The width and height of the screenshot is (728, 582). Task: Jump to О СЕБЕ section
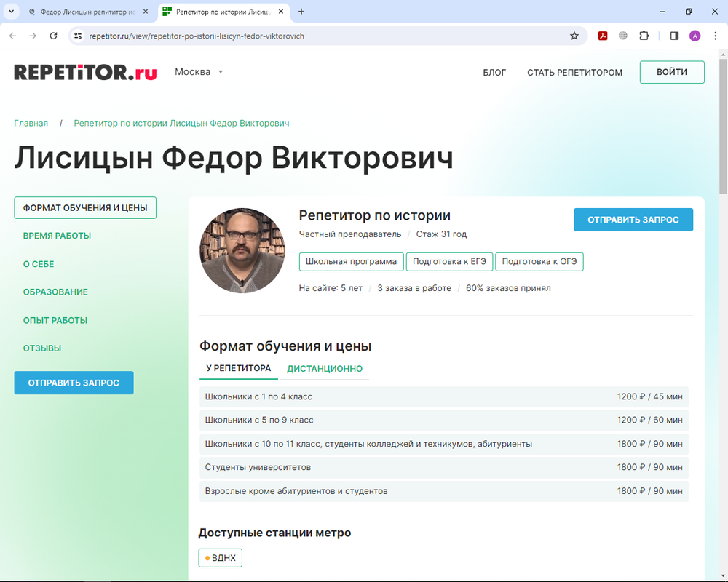(39, 264)
